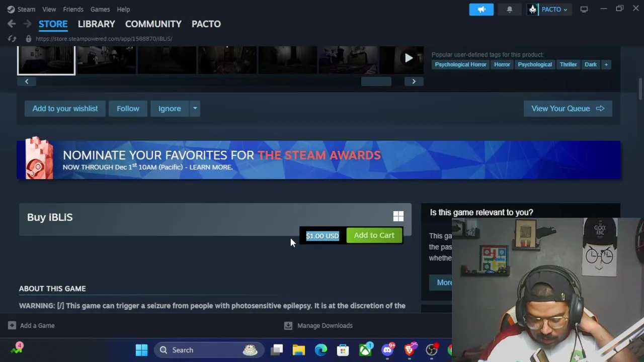Click the Windows platform icon
Viewport: 644px width, 362px height.
coord(398,216)
